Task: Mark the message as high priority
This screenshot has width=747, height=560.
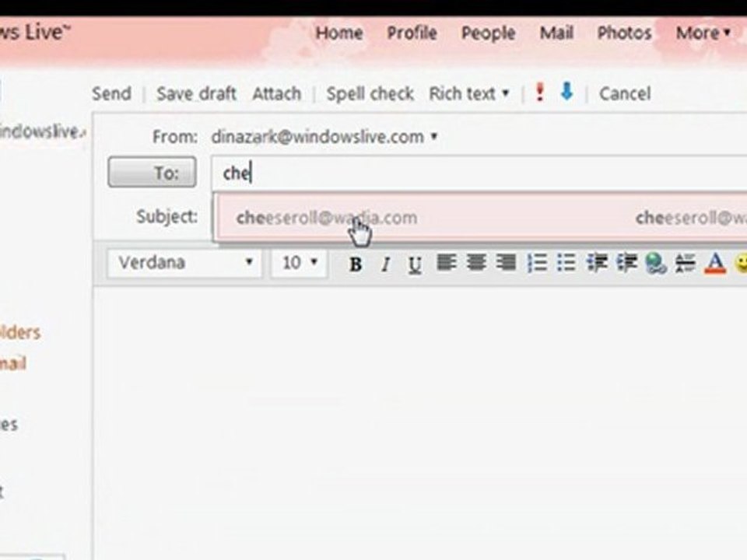Action: point(540,93)
